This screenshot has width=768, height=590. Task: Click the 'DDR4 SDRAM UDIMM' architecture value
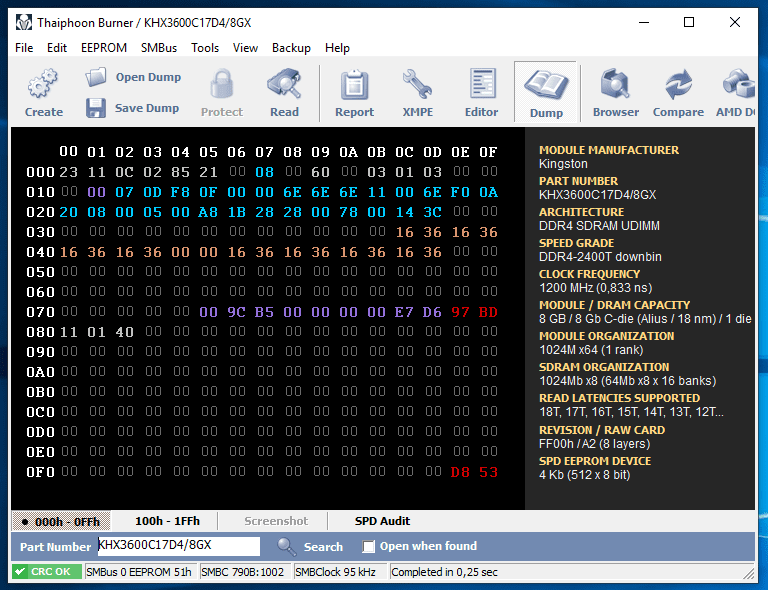(599, 226)
